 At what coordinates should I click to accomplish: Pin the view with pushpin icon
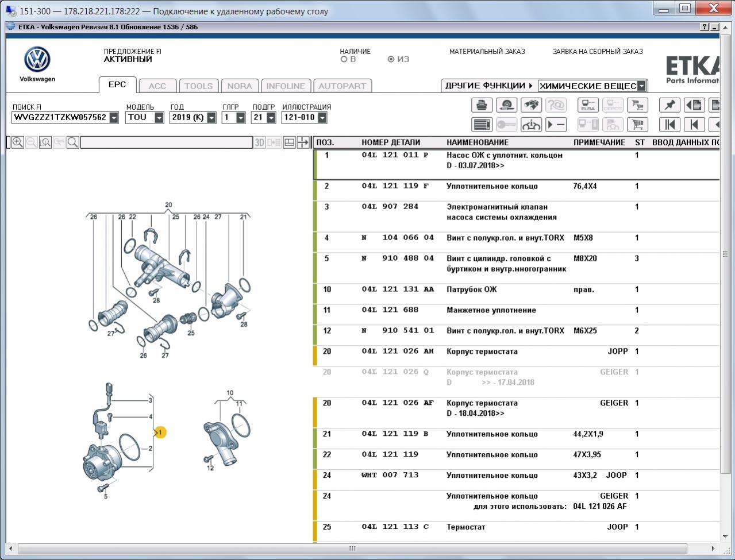[669, 105]
